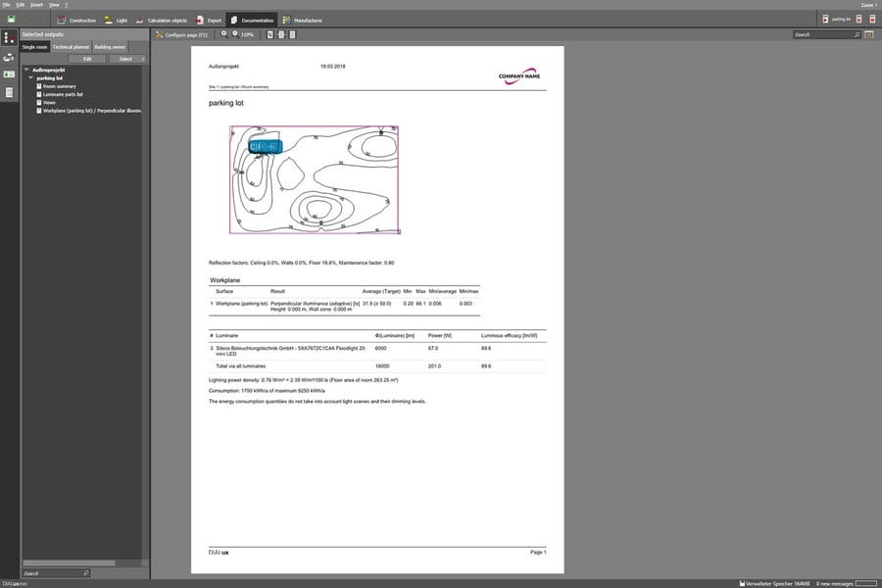The image size is (882, 588).
Task: Click the 'parking lot' heading on the page
Action: click(226, 103)
